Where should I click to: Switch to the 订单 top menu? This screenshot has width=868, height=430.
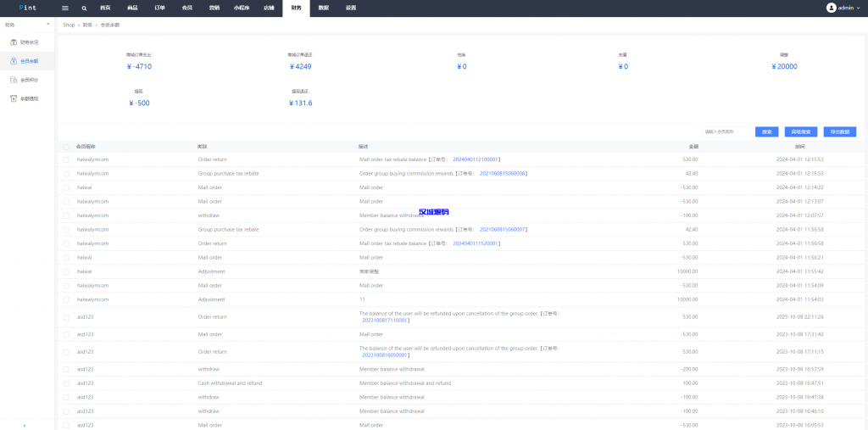coord(160,8)
